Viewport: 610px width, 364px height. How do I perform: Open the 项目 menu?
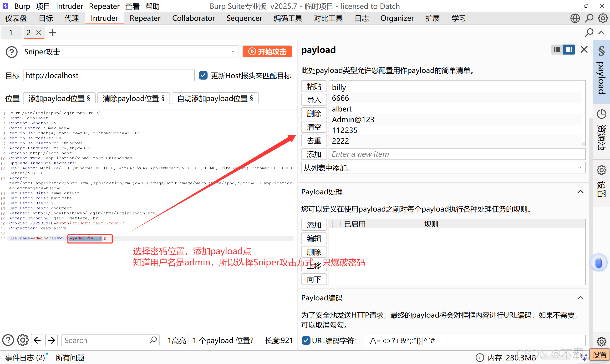tap(43, 6)
